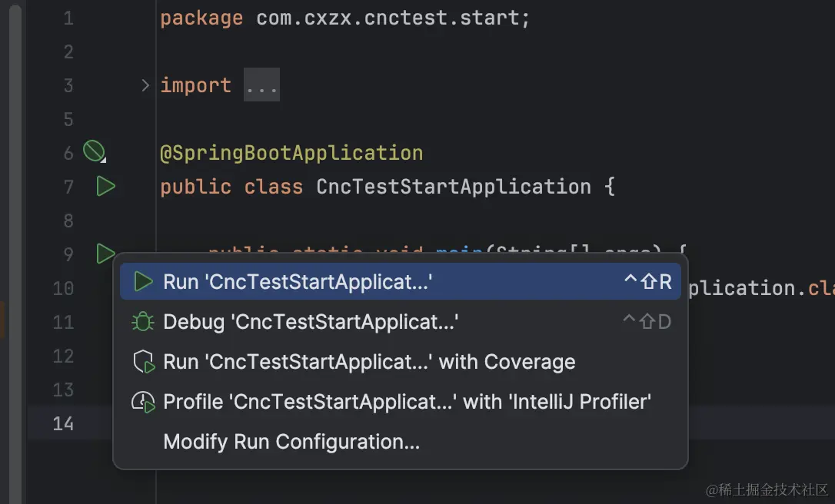
Task: Click the run gutter icon on line 7
Action: [105, 187]
